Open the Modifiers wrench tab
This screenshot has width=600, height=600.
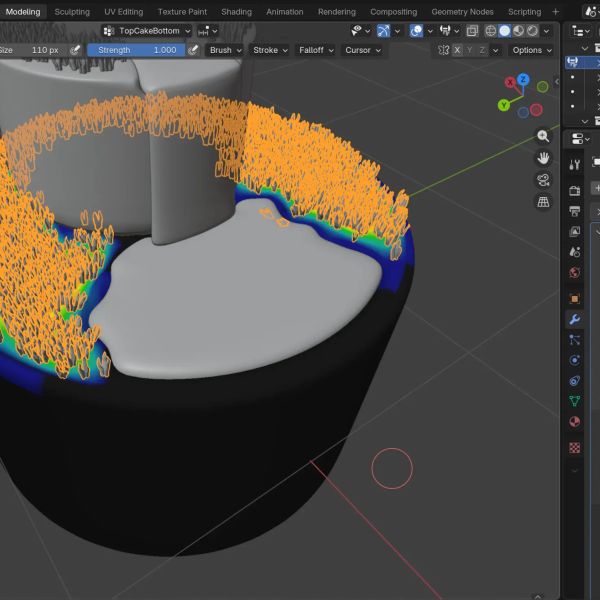click(574, 319)
